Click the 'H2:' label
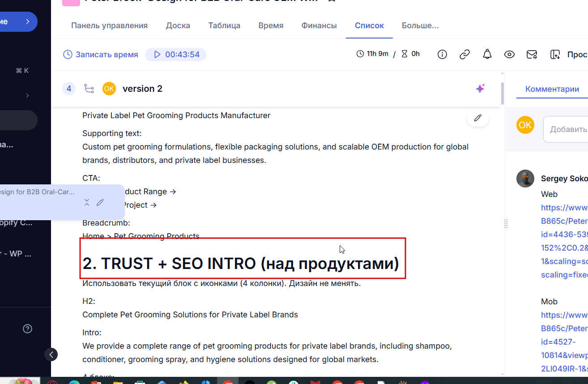The image size is (588, 384). tap(89, 301)
